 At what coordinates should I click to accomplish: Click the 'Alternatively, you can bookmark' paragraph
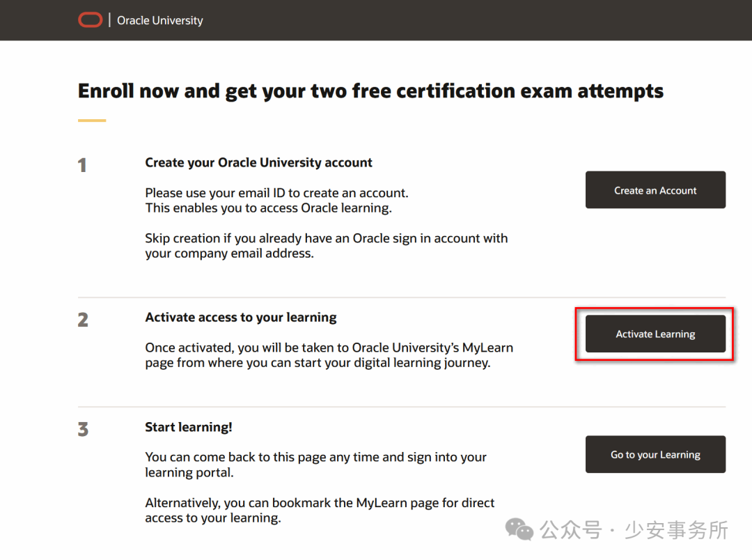point(320,510)
